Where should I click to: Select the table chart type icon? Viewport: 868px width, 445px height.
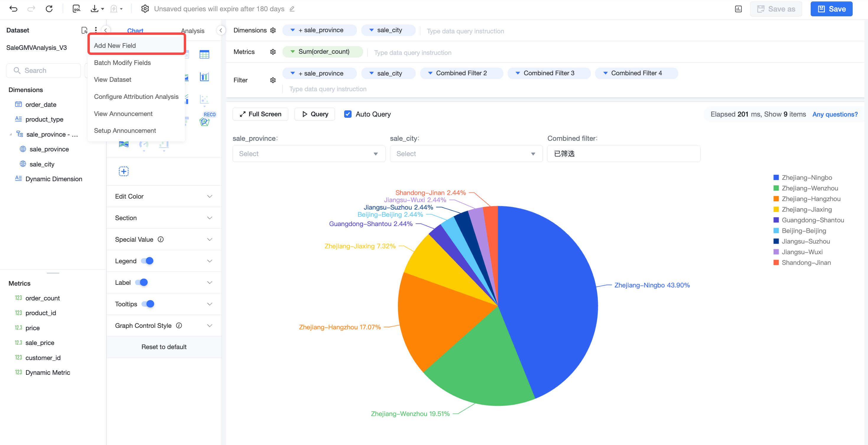[x=204, y=54]
